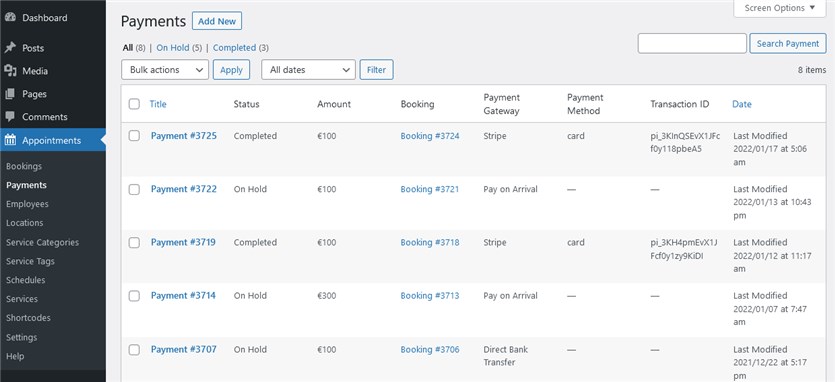Open Booking #3724 link
This screenshot has height=382, width=835.
point(430,136)
